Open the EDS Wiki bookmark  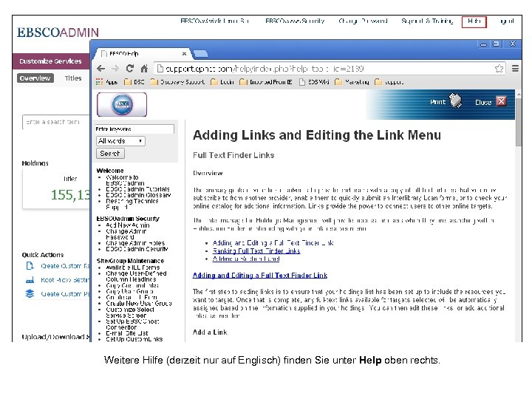click(314, 82)
